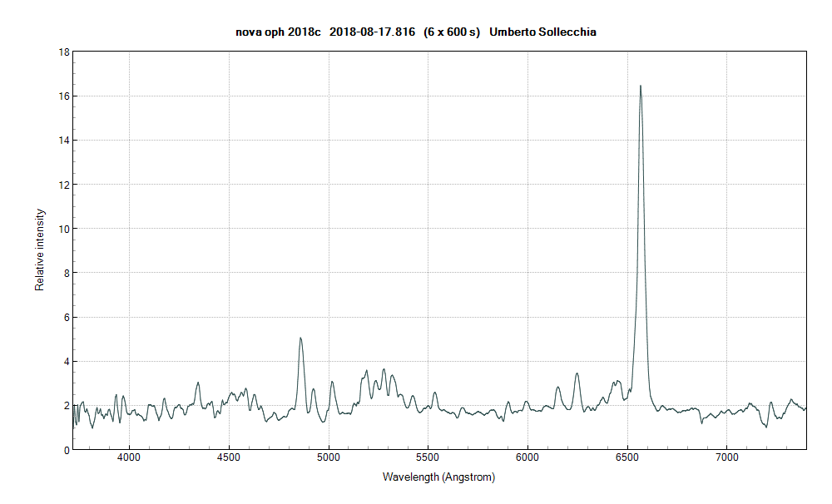Viewport: 832px width, 504px height.
Task: Click the exposure label '(6 x 600 s)'
Action: pos(452,33)
